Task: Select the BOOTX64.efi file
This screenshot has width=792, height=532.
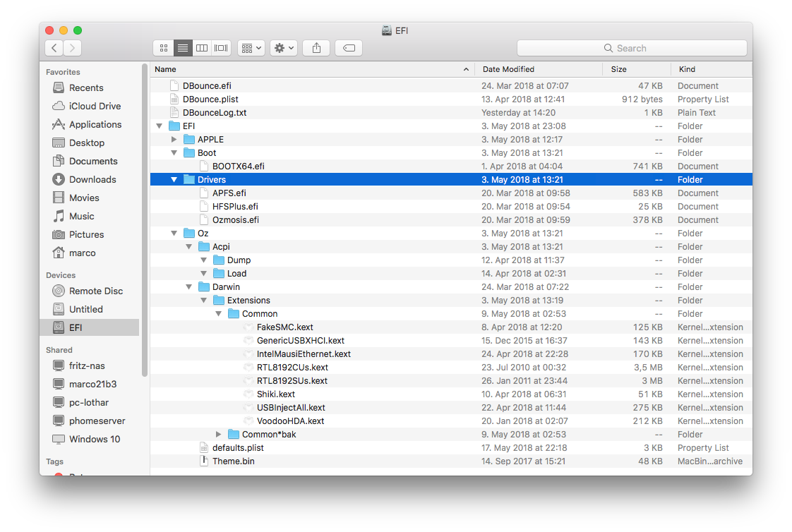Action: point(451,166)
